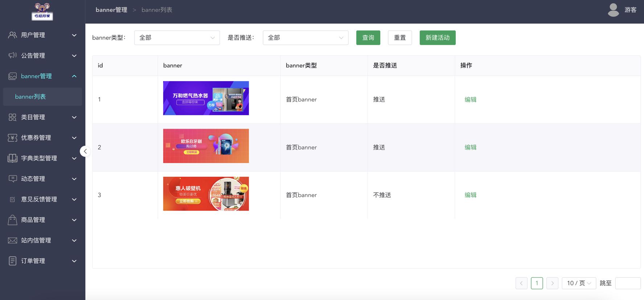
Task: Click the category management grid icon
Action: (12, 117)
